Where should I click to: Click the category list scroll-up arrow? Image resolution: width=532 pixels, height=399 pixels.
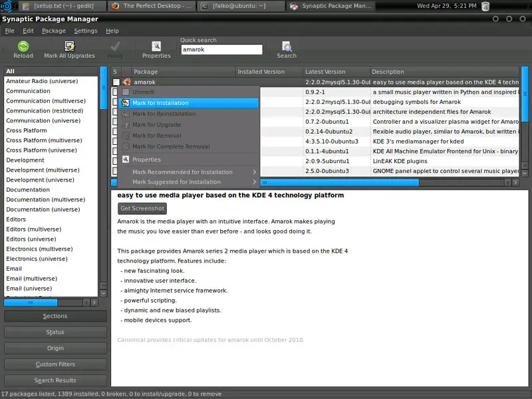click(x=104, y=285)
